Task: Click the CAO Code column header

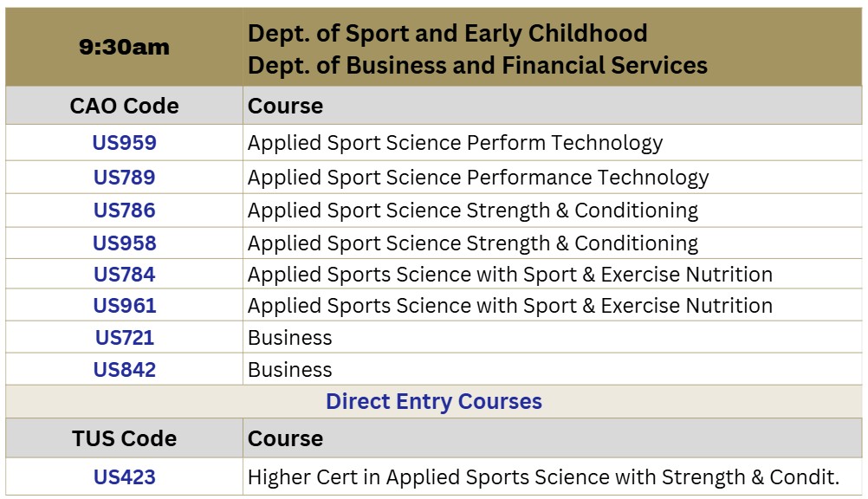Action: point(125,106)
